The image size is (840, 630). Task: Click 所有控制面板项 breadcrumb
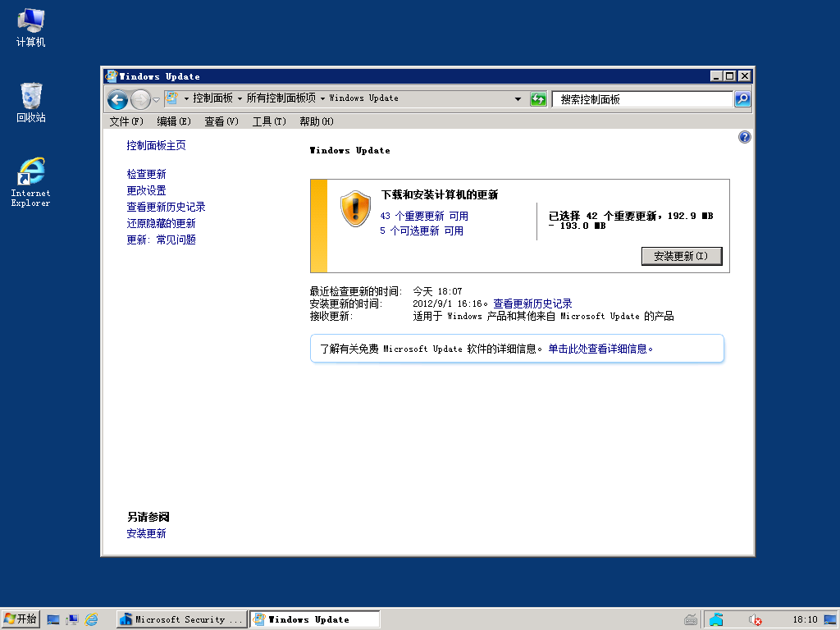point(281,98)
